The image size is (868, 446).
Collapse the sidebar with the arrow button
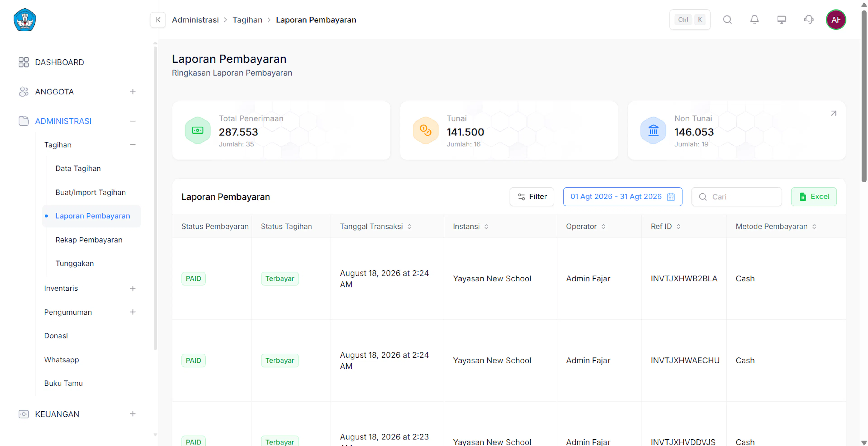(158, 20)
